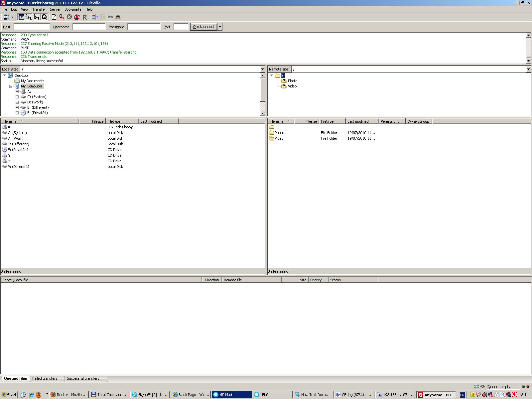
Task: Focus the Username input field
Action: [89, 27]
